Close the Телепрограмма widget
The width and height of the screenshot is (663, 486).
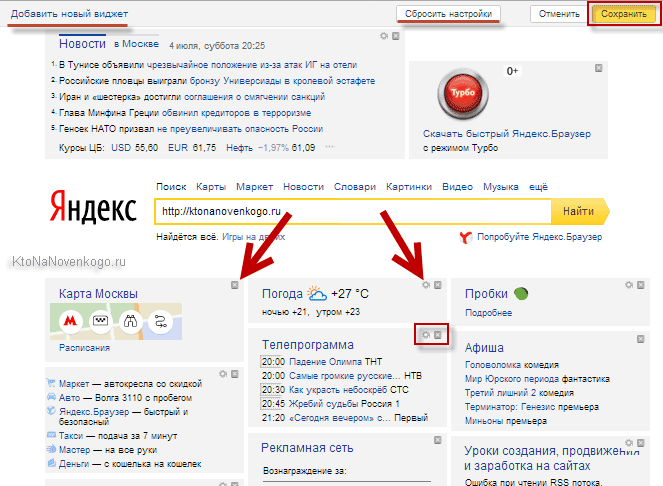(x=438, y=335)
